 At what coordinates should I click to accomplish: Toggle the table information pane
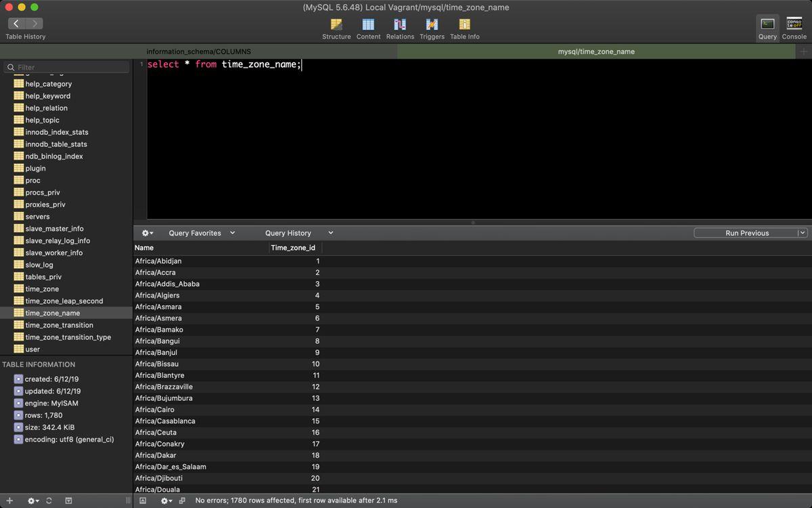(x=68, y=501)
